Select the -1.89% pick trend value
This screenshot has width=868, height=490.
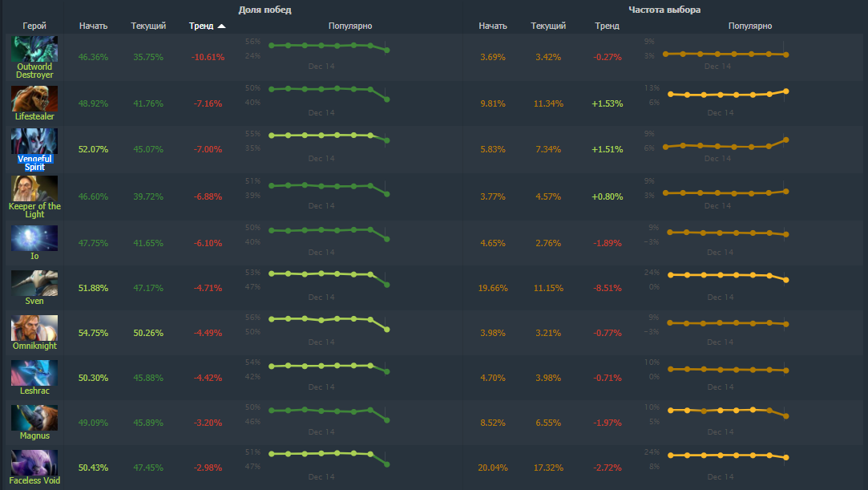click(x=608, y=243)
